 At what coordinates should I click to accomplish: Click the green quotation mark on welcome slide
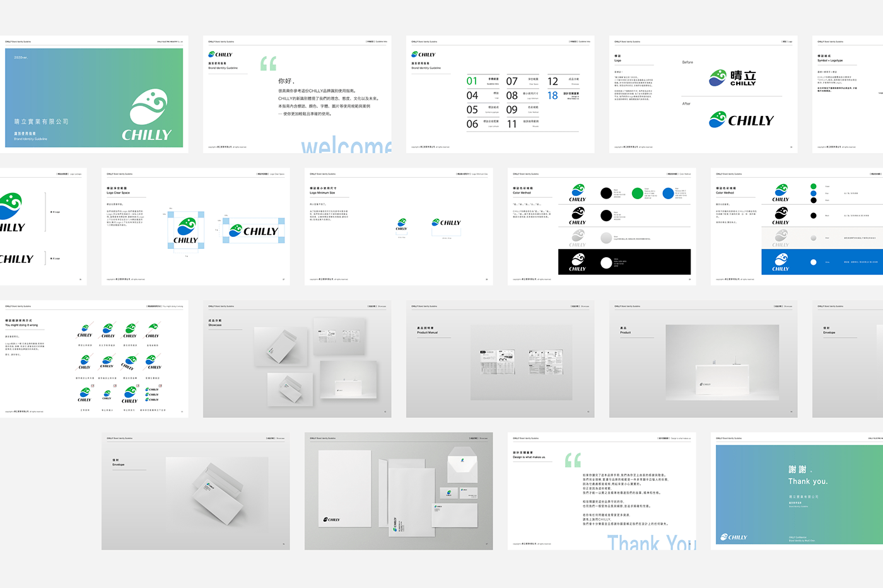click(269, 63)
